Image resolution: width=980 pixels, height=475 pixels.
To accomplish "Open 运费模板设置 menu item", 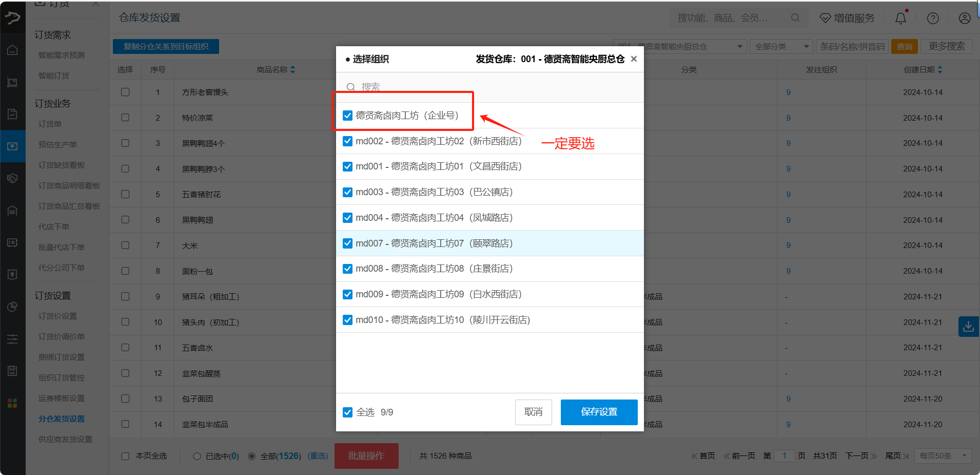I will coord(62,398).
